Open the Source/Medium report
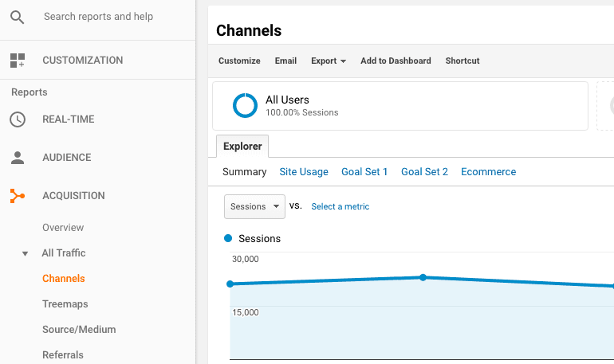The width and height of the screenshot is (614, 364). [x=79, y=330]
